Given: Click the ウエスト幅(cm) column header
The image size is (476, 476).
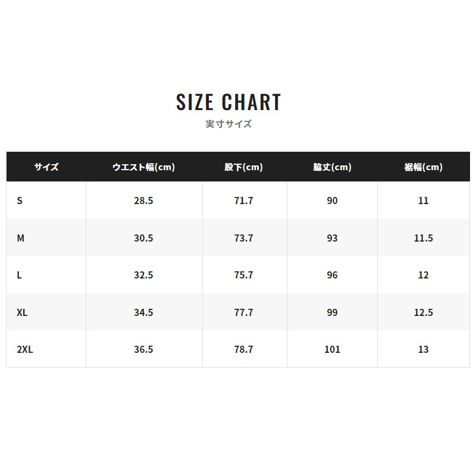Looking at the screenshot, I should tap(143, 167).
